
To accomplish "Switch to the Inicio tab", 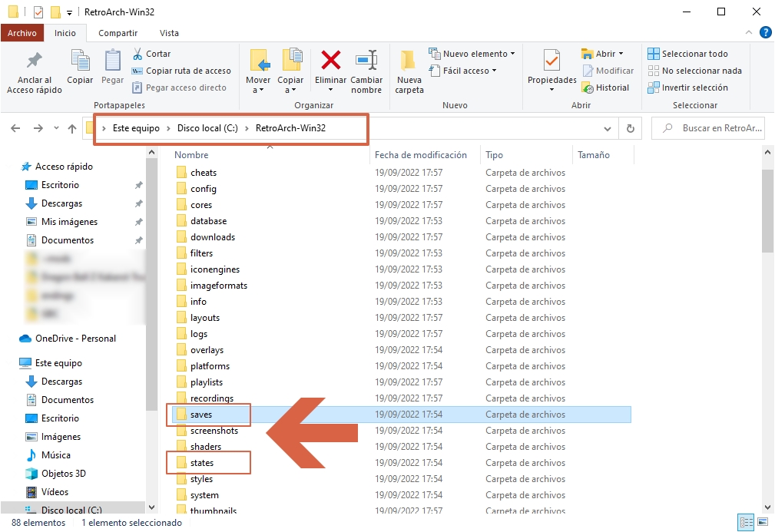I will point(65,33).
